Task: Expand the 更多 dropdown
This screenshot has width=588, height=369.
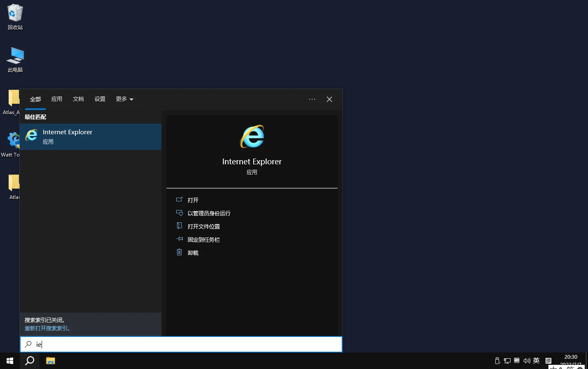Action: tap(125, 99)
